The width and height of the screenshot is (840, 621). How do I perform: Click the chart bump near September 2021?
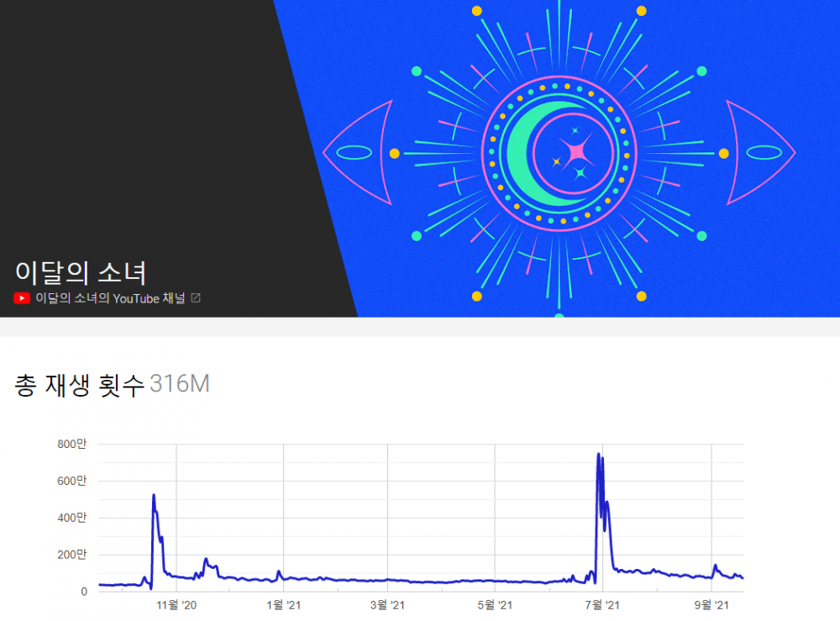(715, 566)
